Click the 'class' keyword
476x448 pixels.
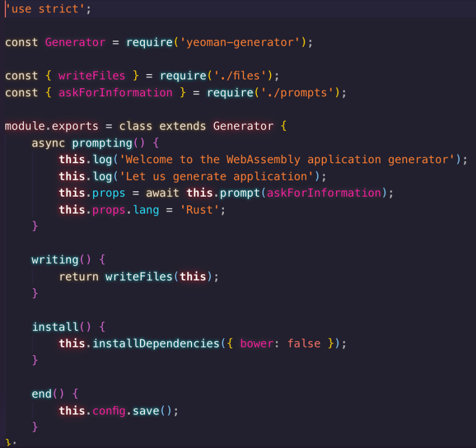coord(135,126)
